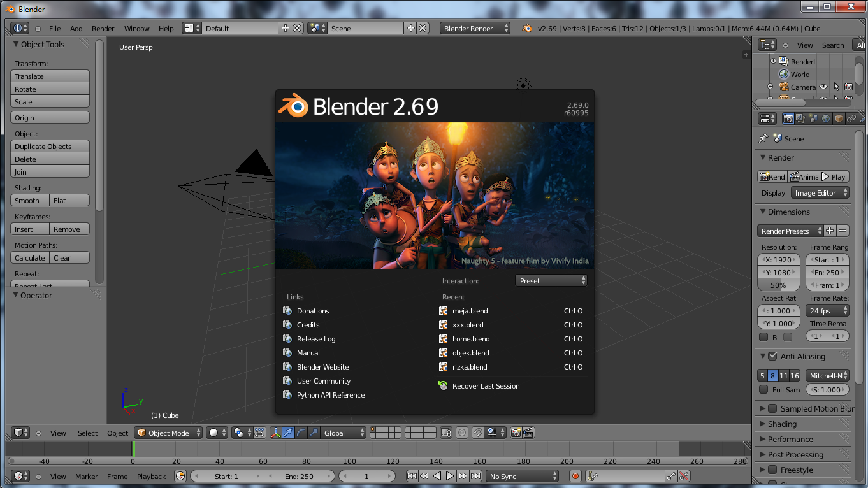Open the Object properties cube tab

(x=839, y=118)
